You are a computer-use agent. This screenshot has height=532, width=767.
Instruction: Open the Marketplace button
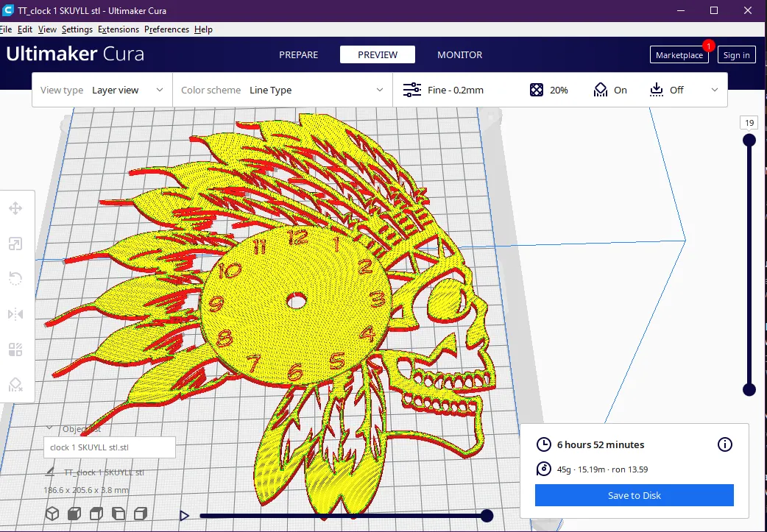tap(679, 54)
